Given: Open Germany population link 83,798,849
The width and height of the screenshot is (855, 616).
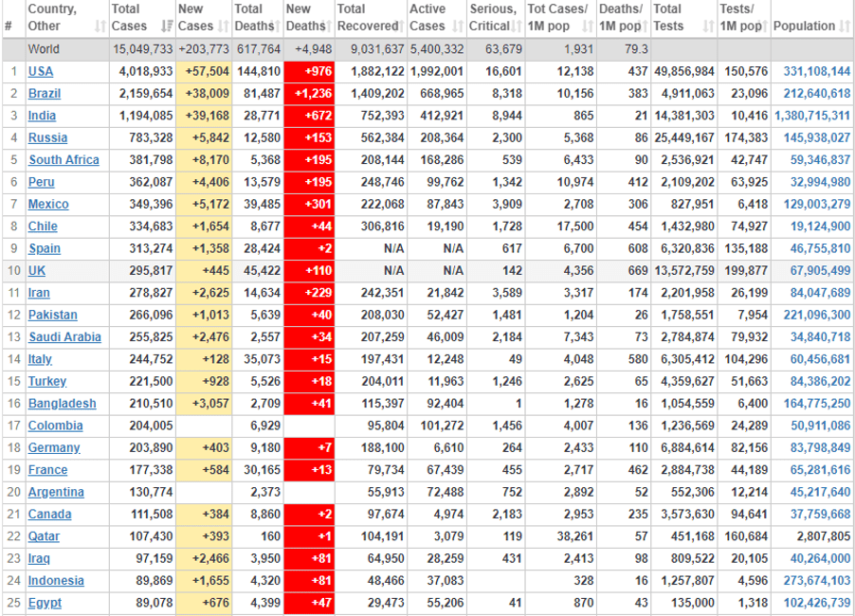Looking at the screenshot, I should click(820, 448).
